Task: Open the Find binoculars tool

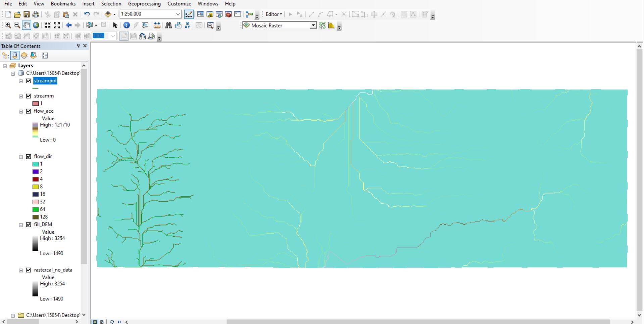Action: pyautogui.click(x=168, y=25)
